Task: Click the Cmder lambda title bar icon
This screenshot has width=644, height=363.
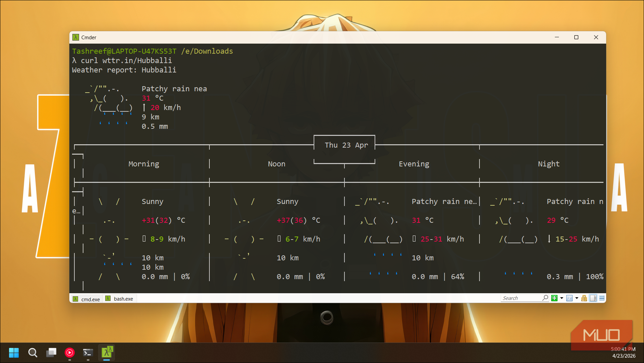Action: point(76,37)
